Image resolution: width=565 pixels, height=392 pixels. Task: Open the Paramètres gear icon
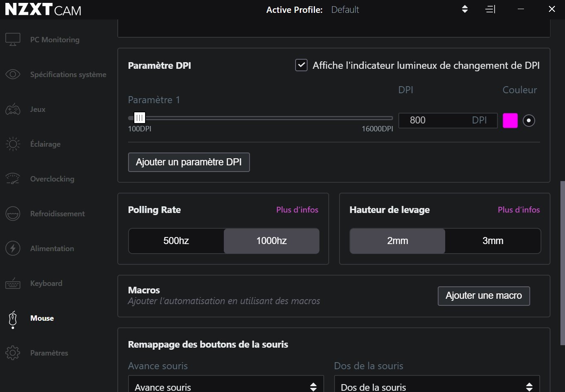coord(13,353)
